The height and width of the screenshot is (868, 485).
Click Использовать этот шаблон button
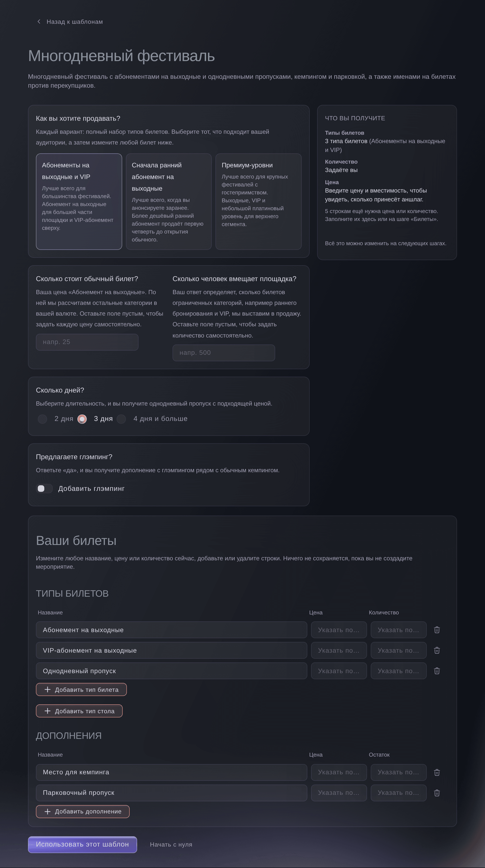pyautogui.click(x=83, y=844)
